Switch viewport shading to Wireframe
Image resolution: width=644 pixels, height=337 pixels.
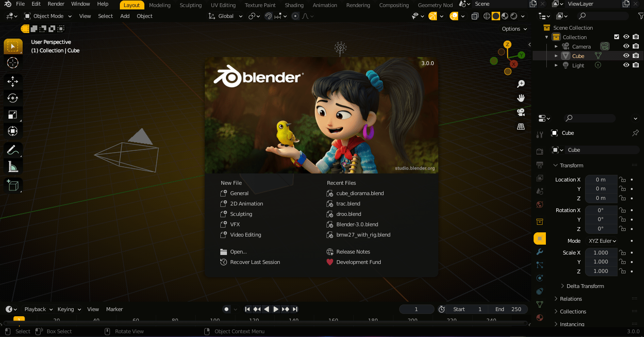487,16
